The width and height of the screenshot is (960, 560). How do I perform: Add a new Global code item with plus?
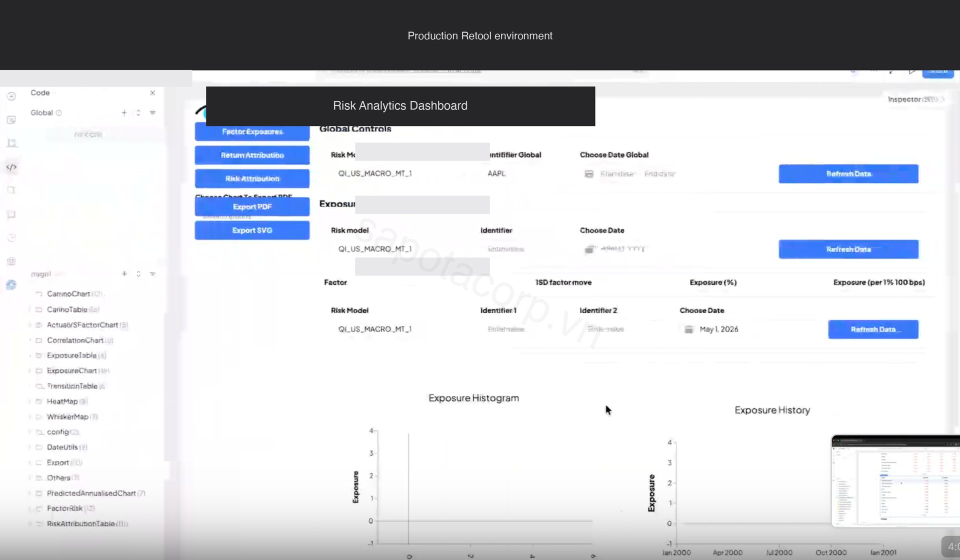coord(124,113)
